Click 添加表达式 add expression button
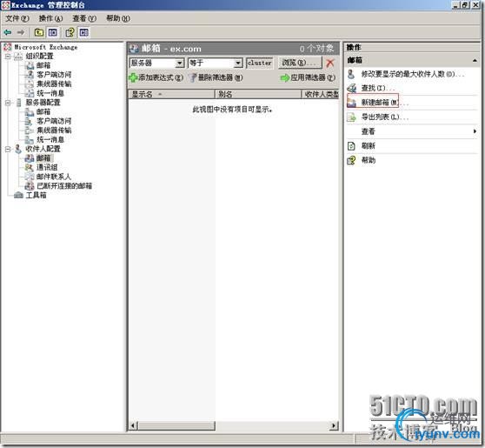Viewport: 485px width, 448px height. pos(156,77)
